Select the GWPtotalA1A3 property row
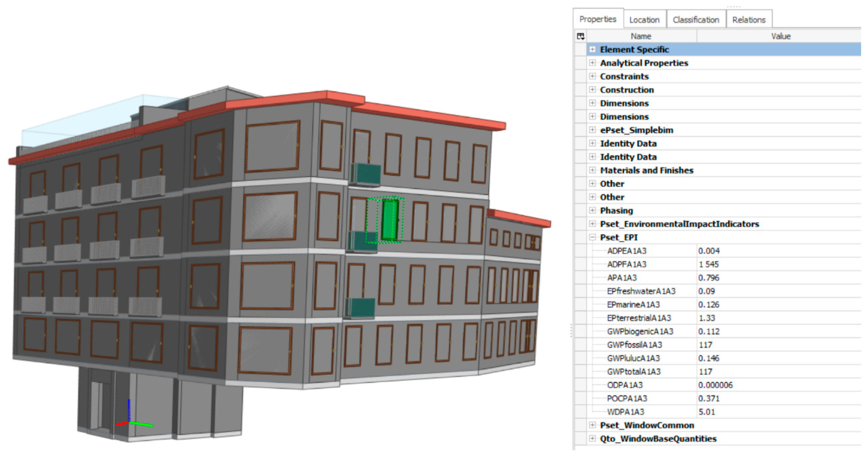 click(633, 371)
